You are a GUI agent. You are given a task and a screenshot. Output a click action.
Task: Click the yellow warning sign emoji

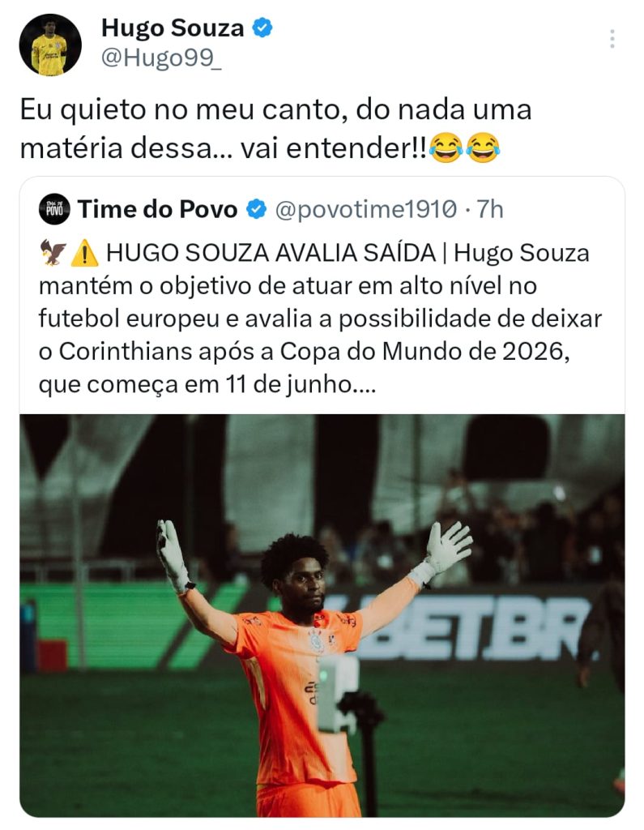85,253
